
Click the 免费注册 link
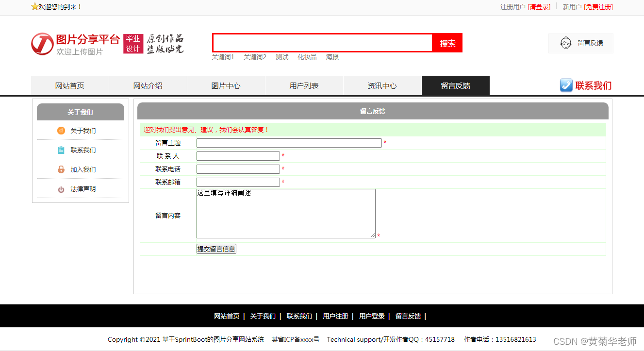point(598,7)
